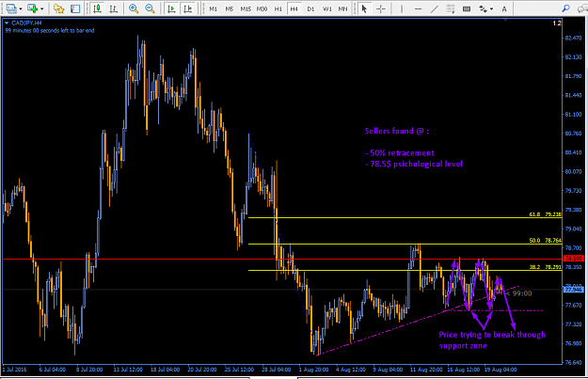Zoom in on the chart

[x=134, y=8]
